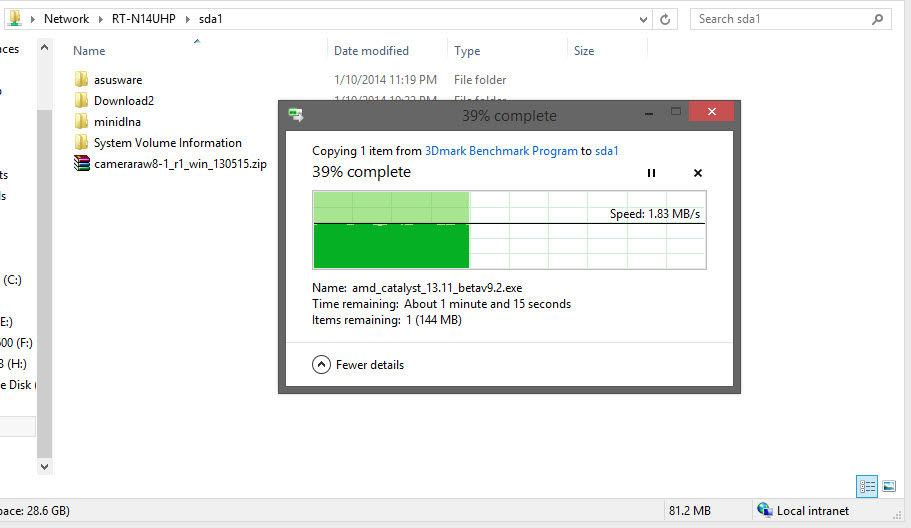Click the network location icon in address bar
This screenshot has height=528, width=911.
coord(15,19)
